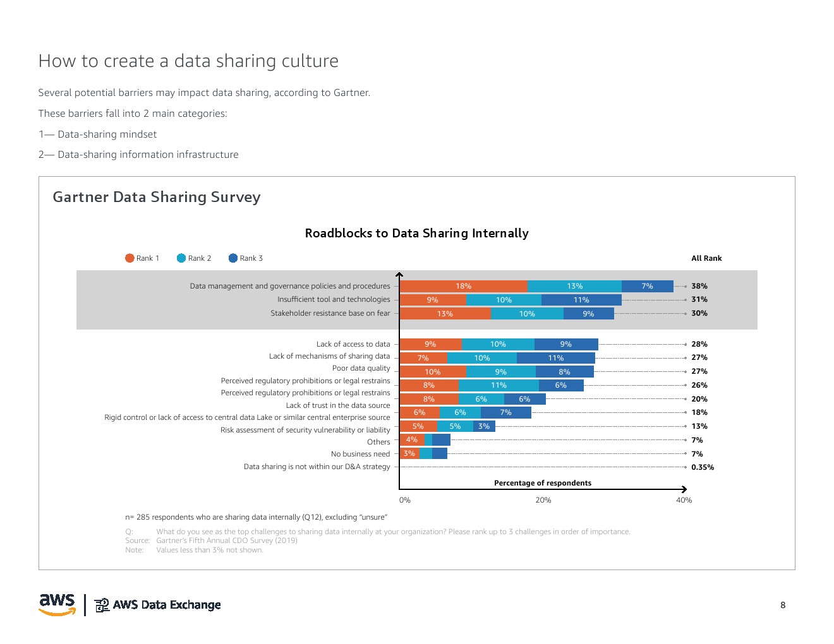Select the 18% Rank 1 bar segment
This screenshot has height=644, width=834.
(463, 286)
